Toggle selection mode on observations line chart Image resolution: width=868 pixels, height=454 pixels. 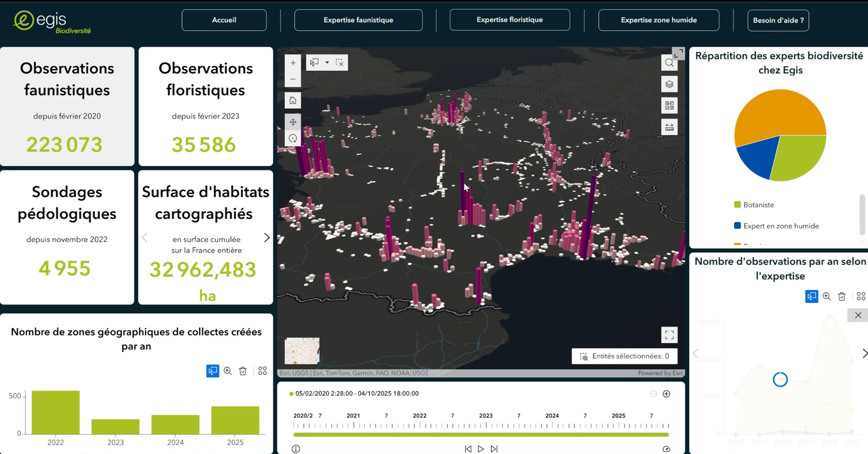(811, 296)
